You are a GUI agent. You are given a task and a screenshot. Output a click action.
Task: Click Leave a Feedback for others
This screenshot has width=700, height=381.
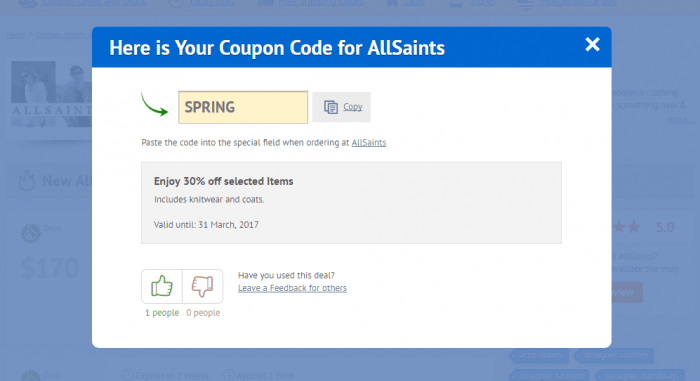click(292, 288)
